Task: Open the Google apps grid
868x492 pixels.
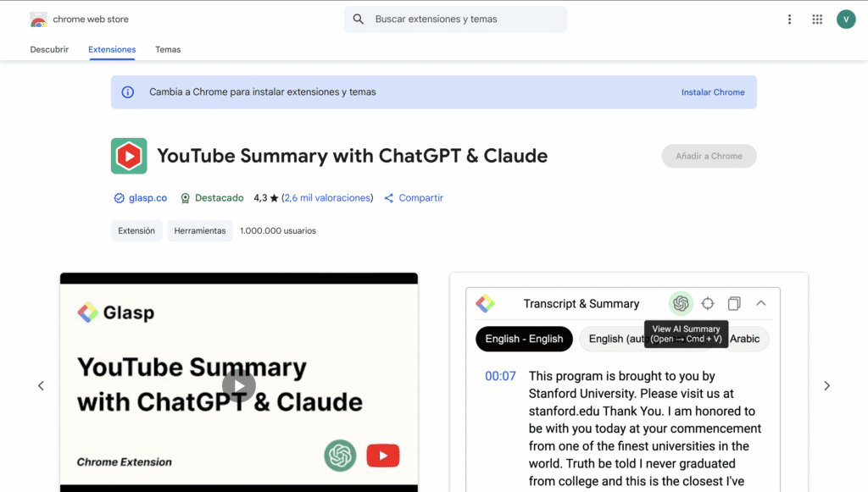Action: (817, 19)
